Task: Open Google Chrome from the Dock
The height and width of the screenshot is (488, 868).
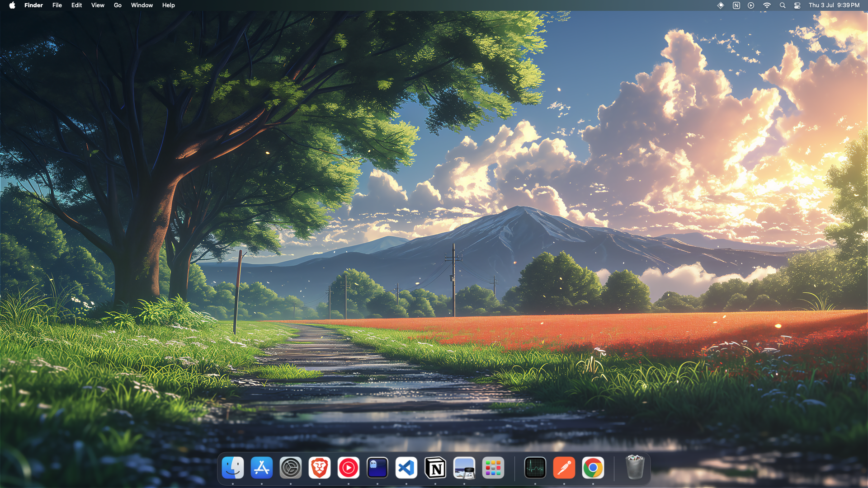Action: (x=593, y=468)
